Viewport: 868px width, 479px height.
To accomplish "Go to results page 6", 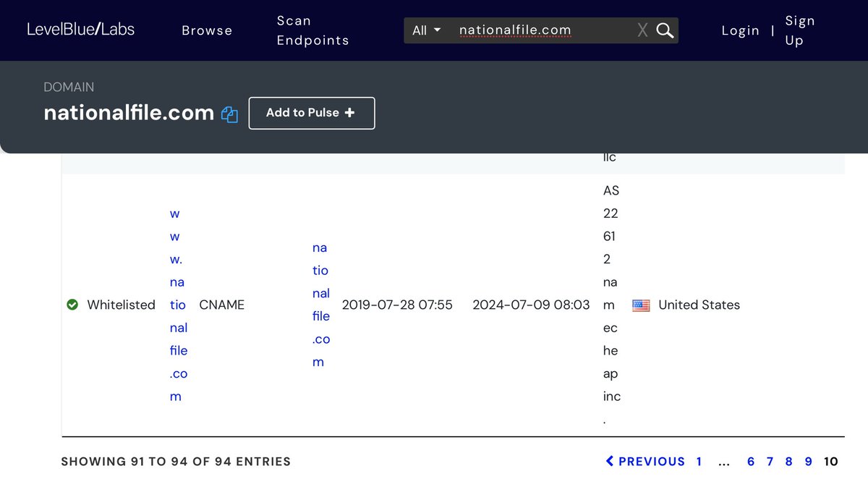I will [x=751, y=461].
